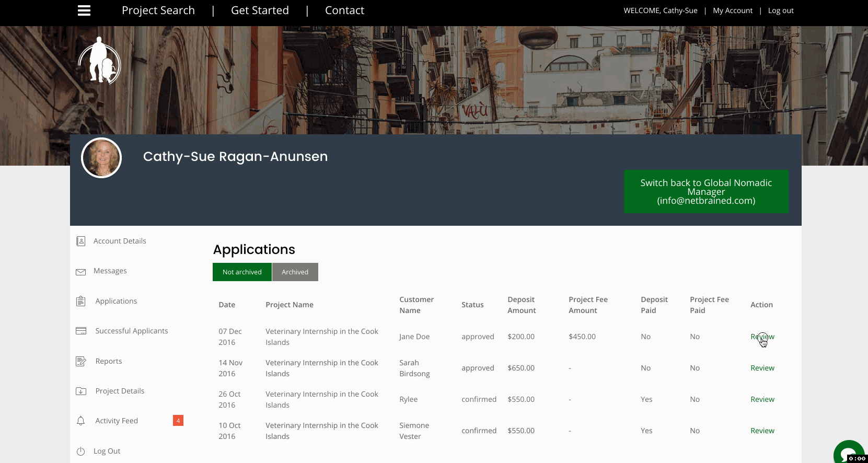Image resolution: width=868 pixels, height=463 pixels.
Task: Click the Applications clipboard icon
Action: 81,301
